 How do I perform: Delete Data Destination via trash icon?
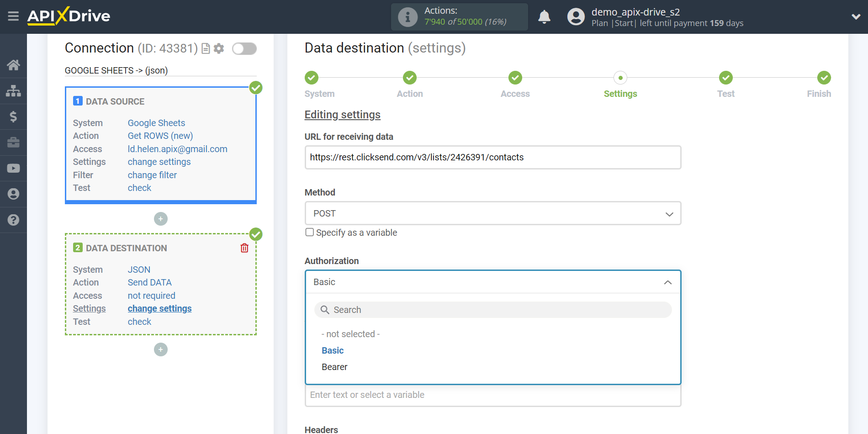point(244,248)
